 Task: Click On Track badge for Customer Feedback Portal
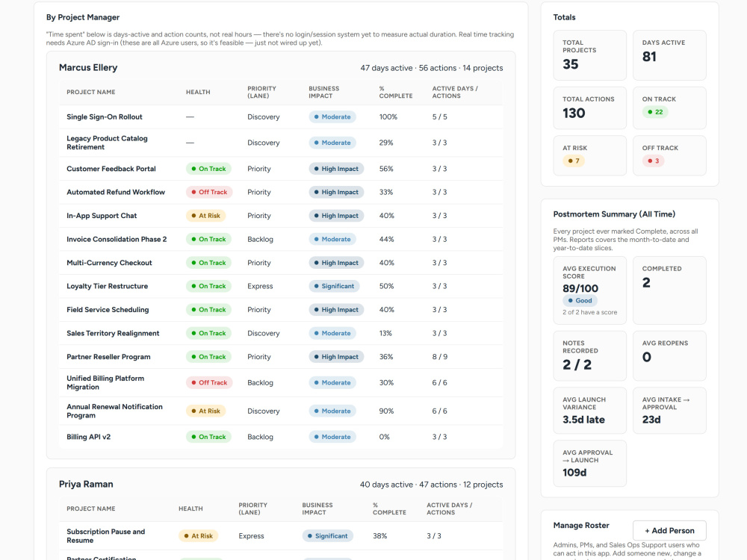[x=208, y=169]
